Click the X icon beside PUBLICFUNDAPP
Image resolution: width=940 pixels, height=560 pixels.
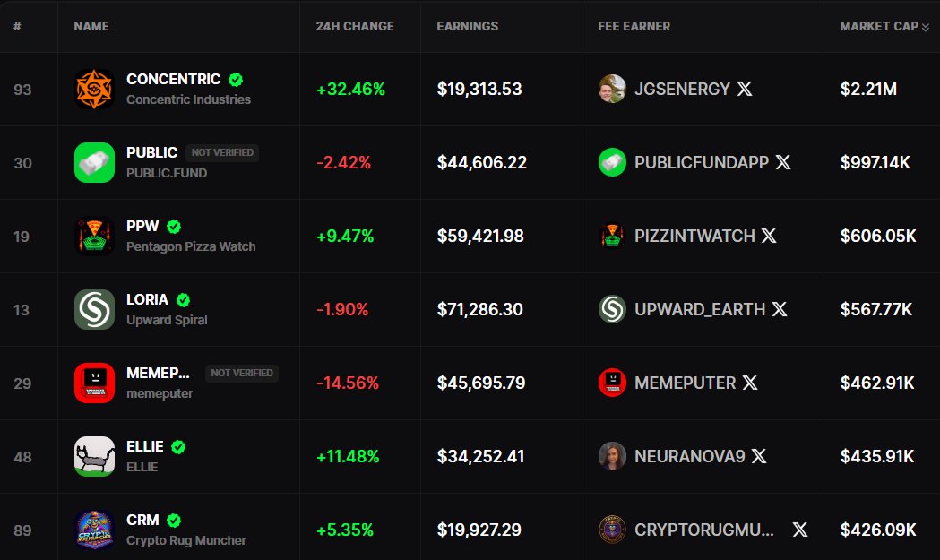pos(782,162)
